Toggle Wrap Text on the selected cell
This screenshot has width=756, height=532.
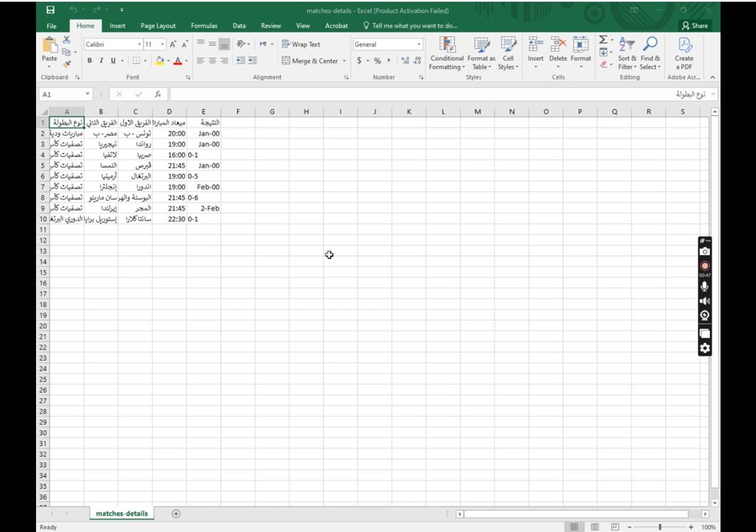tap(300, 44)
